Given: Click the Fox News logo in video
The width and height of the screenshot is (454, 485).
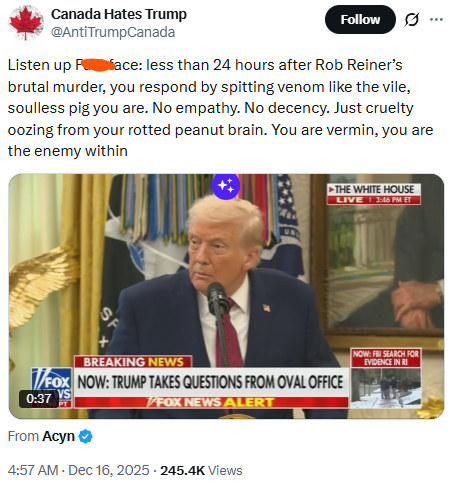Looking at the screenshot, I should click(x=52, y=387).
